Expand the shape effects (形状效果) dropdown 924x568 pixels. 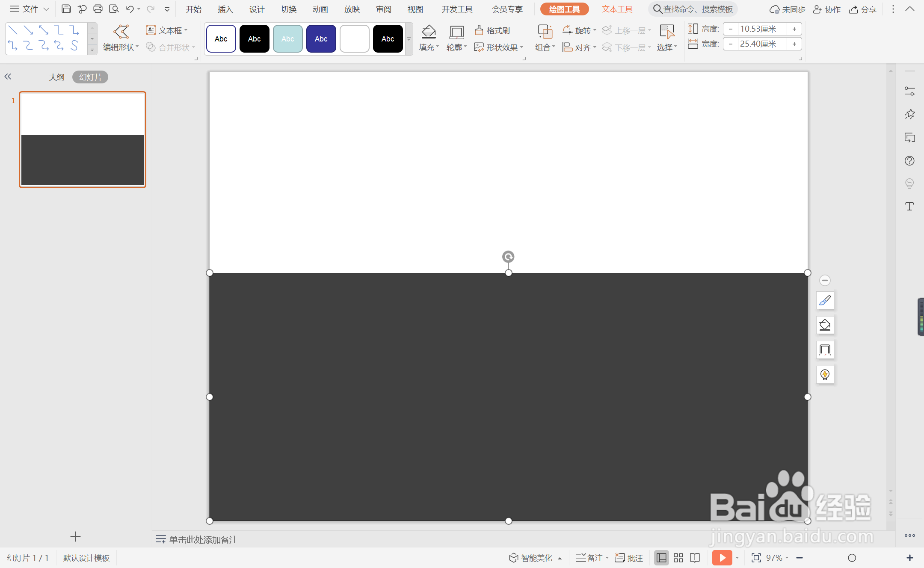[x=499, y=47]
